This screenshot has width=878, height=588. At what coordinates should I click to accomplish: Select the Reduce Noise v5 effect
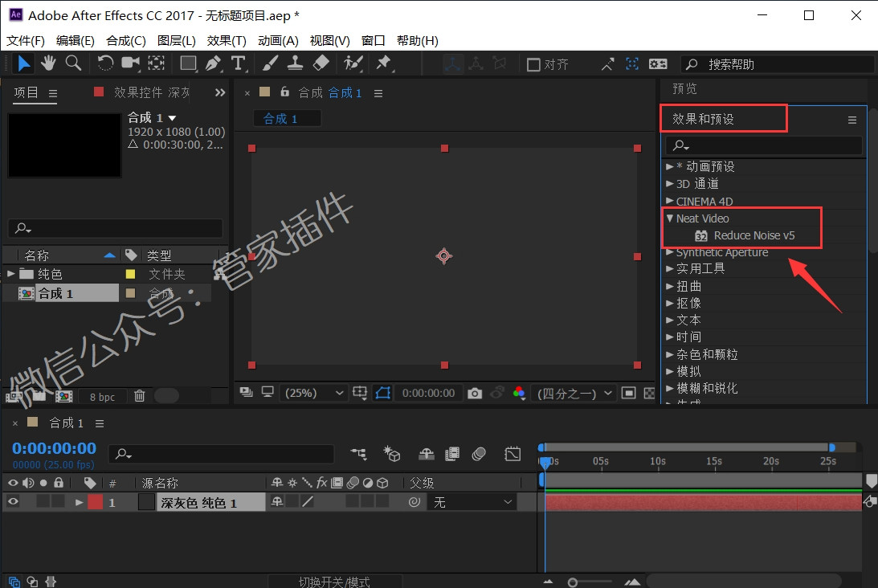tap(753, 235)
